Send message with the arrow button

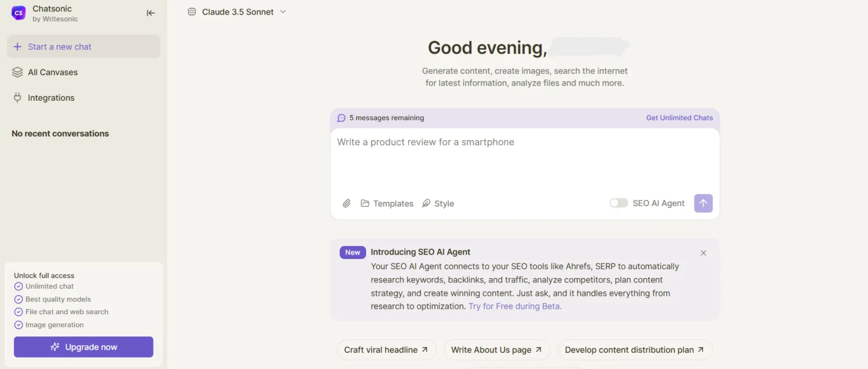click(703, 203)
